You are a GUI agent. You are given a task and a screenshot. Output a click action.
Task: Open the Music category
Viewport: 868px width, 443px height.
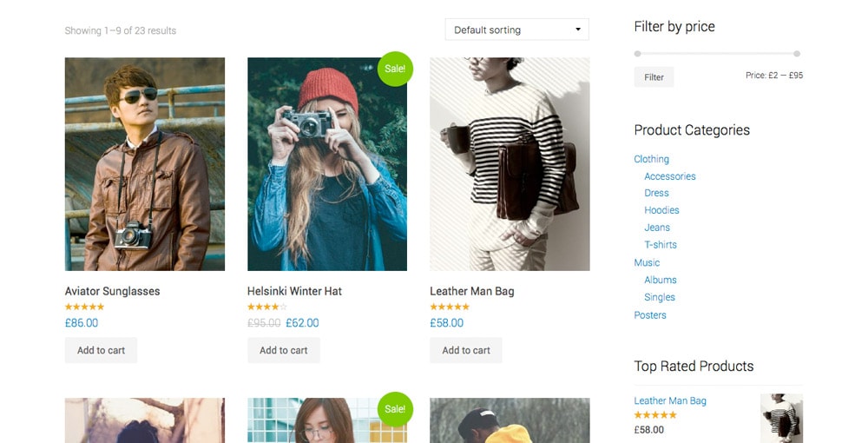pos(647,262)
